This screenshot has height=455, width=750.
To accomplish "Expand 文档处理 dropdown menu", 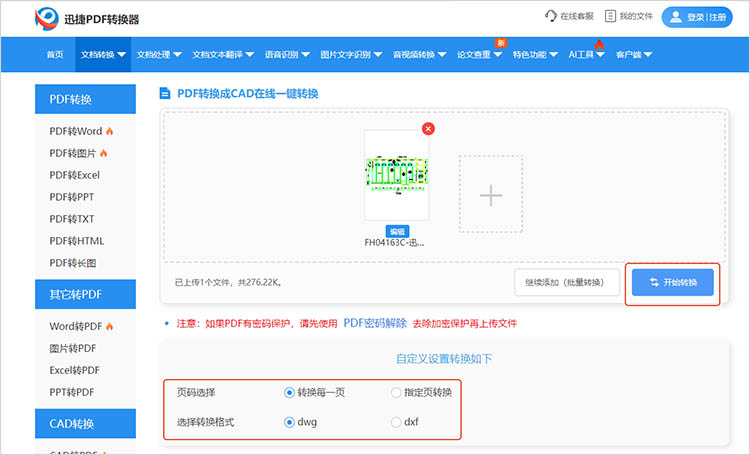I will [x=159, y=55].
